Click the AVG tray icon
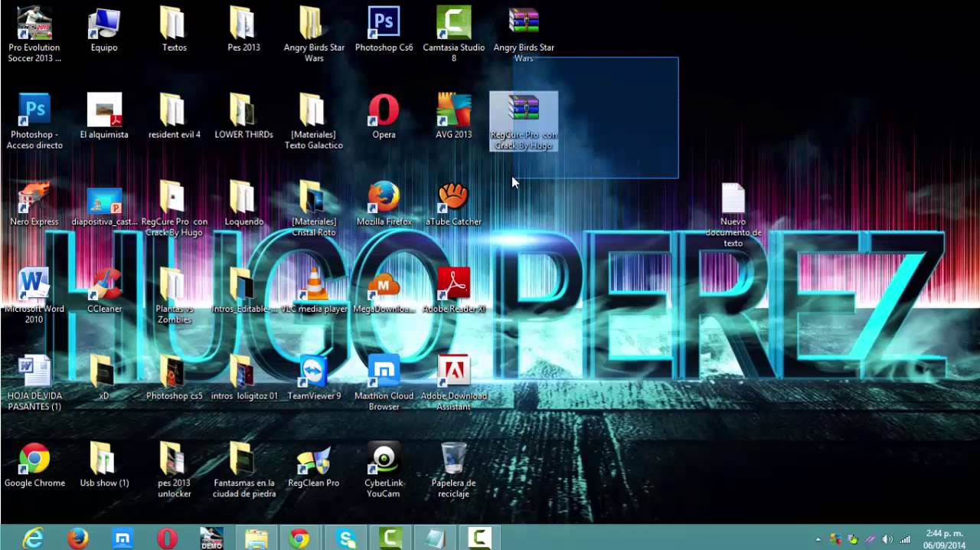The width and height of the screenshot is (980, 550). point(836,539)
